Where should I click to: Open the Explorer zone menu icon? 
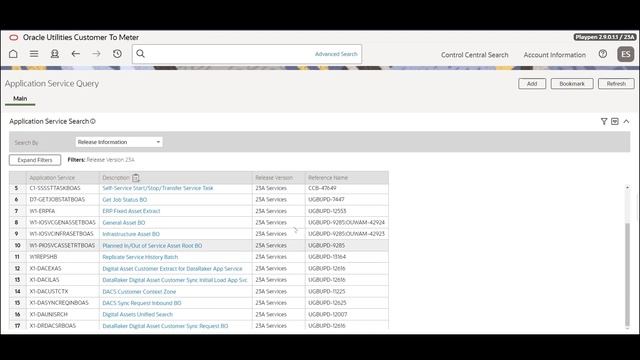[x=615, y=121]
